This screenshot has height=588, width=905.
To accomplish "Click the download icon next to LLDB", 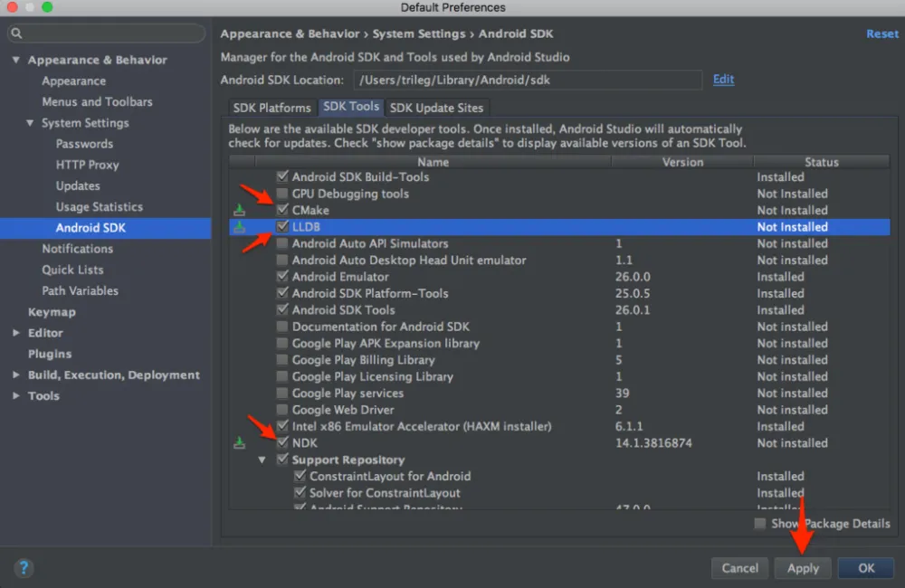I will coord(239,227).
